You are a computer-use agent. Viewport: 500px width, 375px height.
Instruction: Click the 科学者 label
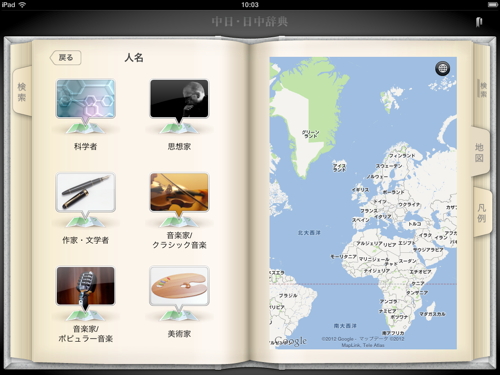tap(86, 146)
